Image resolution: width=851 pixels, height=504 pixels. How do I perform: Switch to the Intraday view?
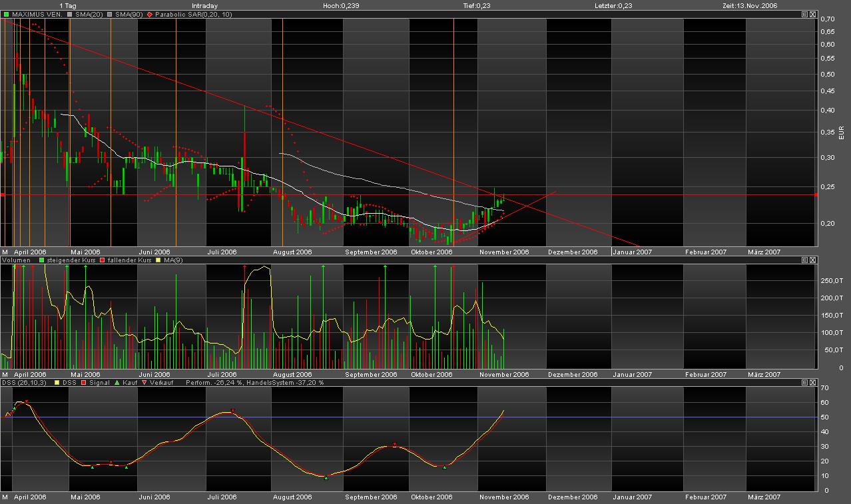[204, 5]
